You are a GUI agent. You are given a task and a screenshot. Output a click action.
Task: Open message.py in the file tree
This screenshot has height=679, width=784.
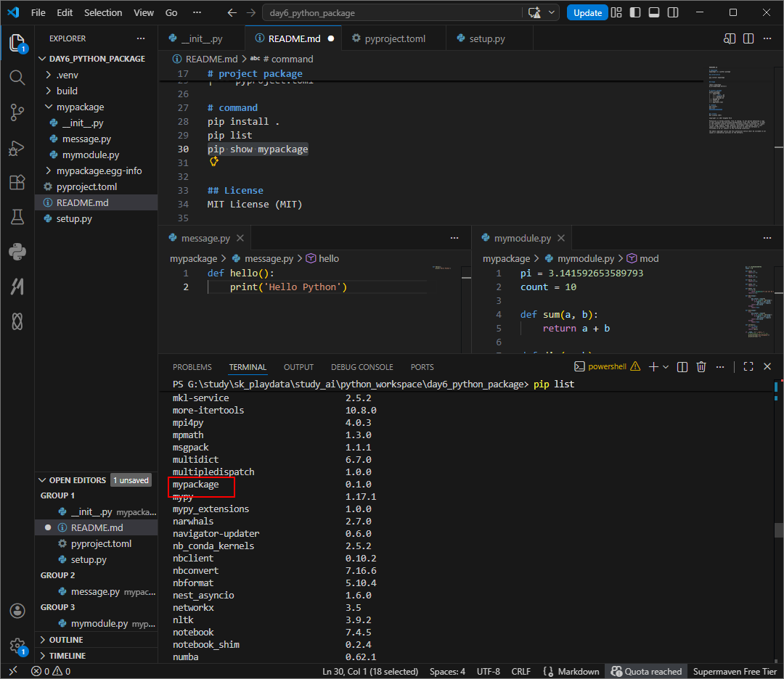click(96, 139)
